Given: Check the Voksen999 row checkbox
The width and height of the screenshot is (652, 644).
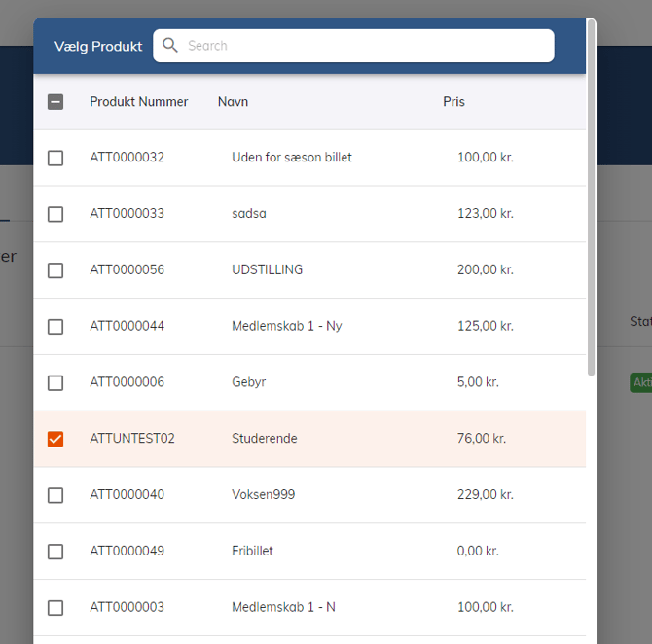Looking at the screenshot, I should 55,495.
